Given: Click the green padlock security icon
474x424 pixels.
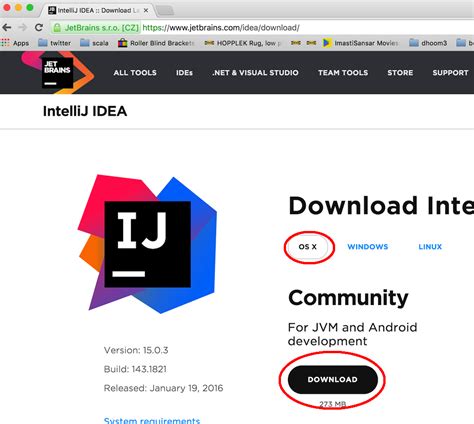Looking at the screenshot, I should pos(57,28).
